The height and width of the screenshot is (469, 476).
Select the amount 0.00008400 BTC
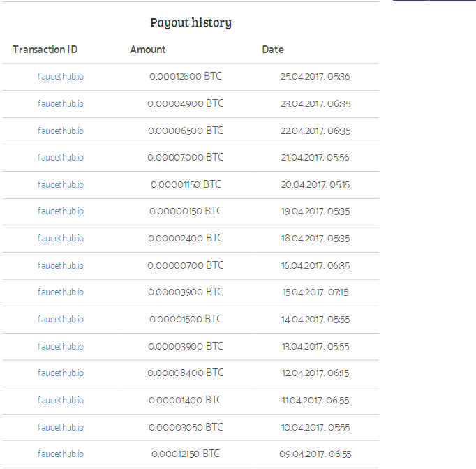tap(186, 373)
